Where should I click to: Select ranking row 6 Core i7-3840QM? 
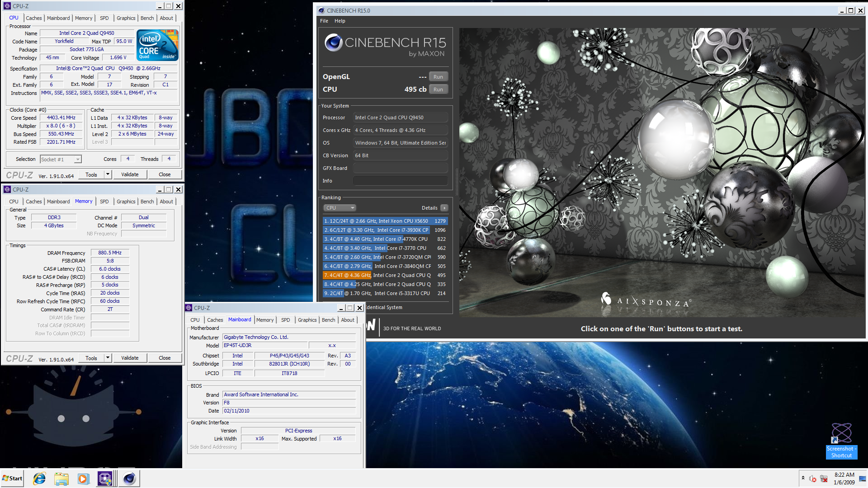[x=385, y=266]
